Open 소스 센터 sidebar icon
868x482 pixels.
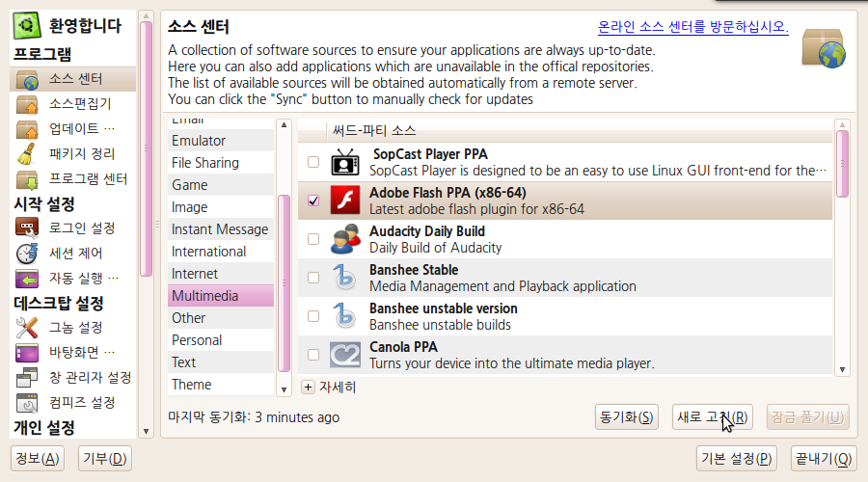point(27,79)
